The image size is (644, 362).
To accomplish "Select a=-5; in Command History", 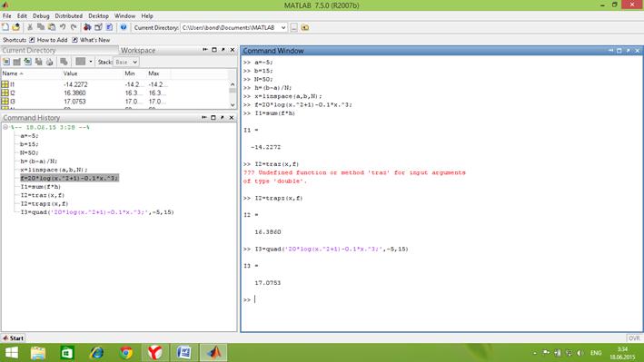I will (x=29, y=136).
